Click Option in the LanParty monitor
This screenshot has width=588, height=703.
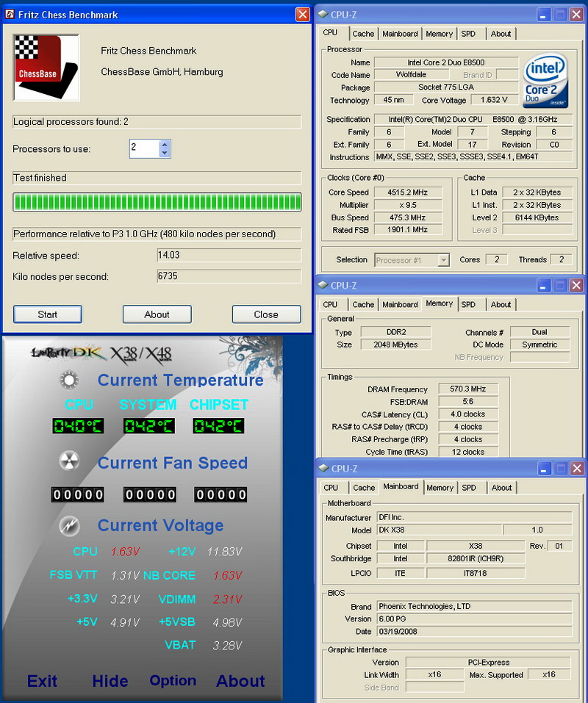[x=173, y=680]
